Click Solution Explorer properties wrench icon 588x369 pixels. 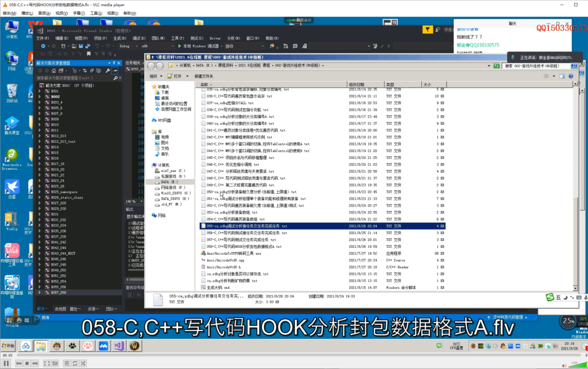coord(108,71)
